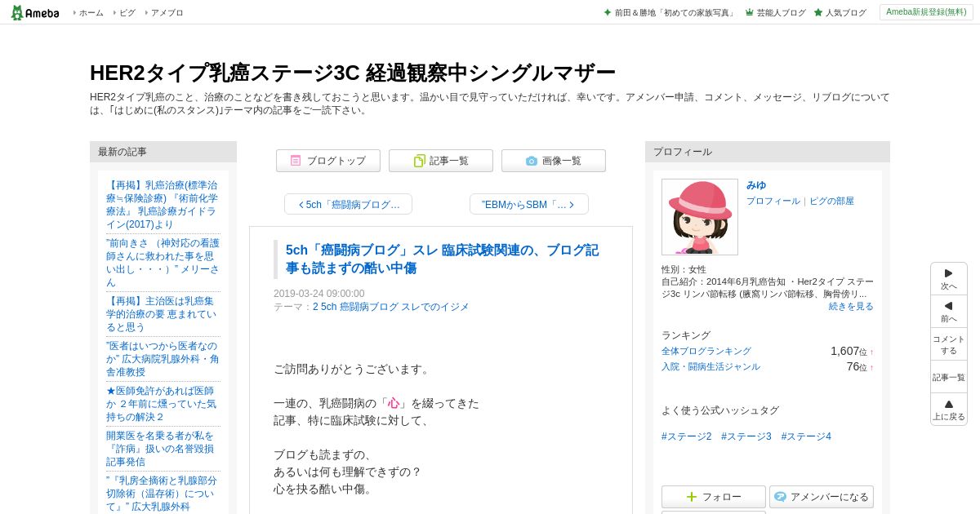Open 入院・闘病生活ジャンル link
Screen dimensions: 980x514
[710, 366]
